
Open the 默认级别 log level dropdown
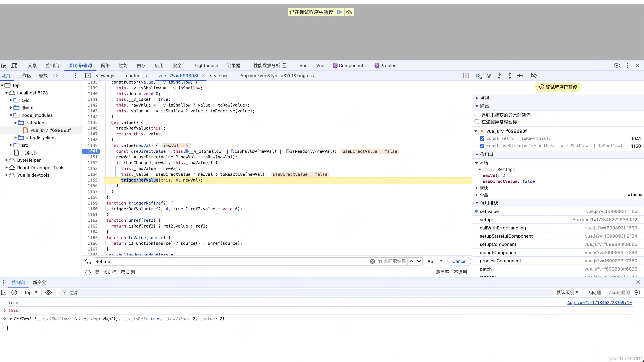(567, 292)
